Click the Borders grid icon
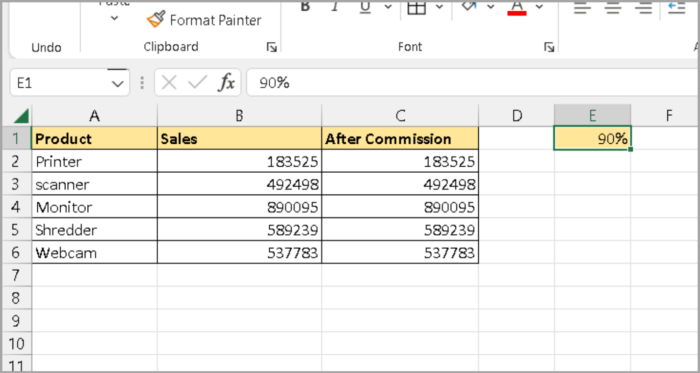The height and width of the screenshot is (373, 700). 417,7
